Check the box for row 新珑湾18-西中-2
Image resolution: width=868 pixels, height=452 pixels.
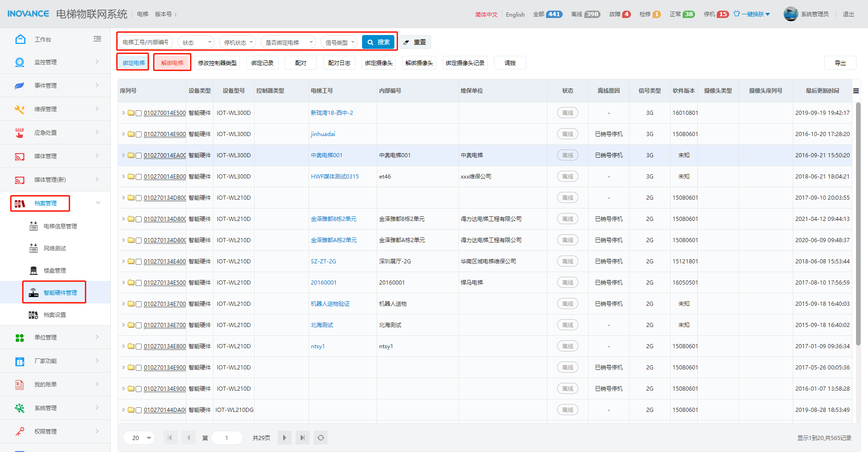(x=138, y=113)
